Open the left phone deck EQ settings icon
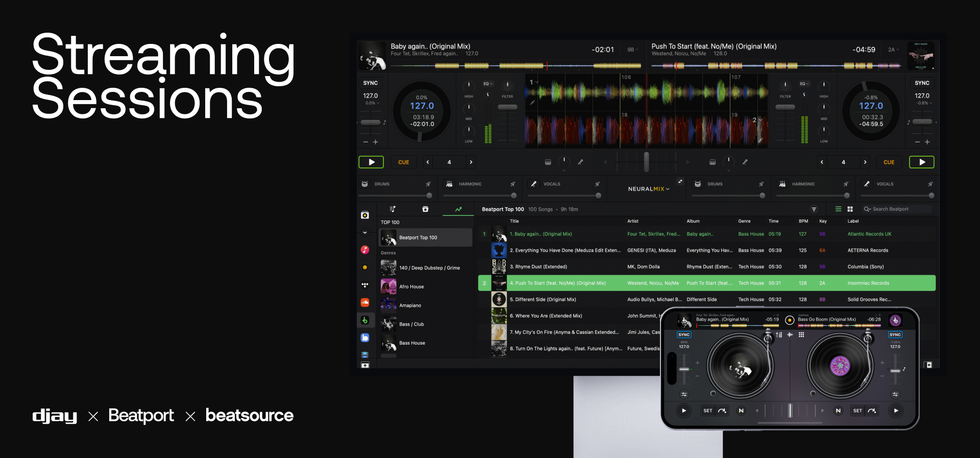The image size is (980, 458). (x=684, y=394)
